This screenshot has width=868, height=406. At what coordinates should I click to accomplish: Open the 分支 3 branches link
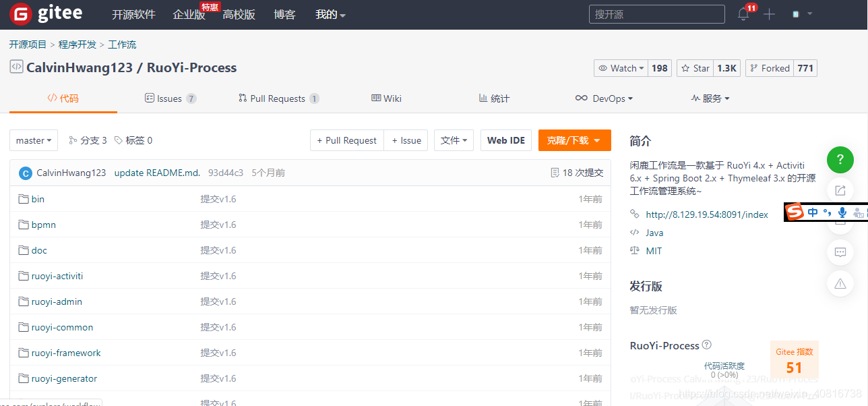pos(88,140)
